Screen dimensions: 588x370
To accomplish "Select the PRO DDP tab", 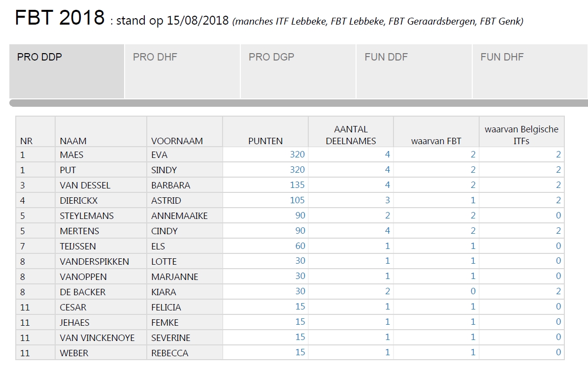I will [67, 71].
